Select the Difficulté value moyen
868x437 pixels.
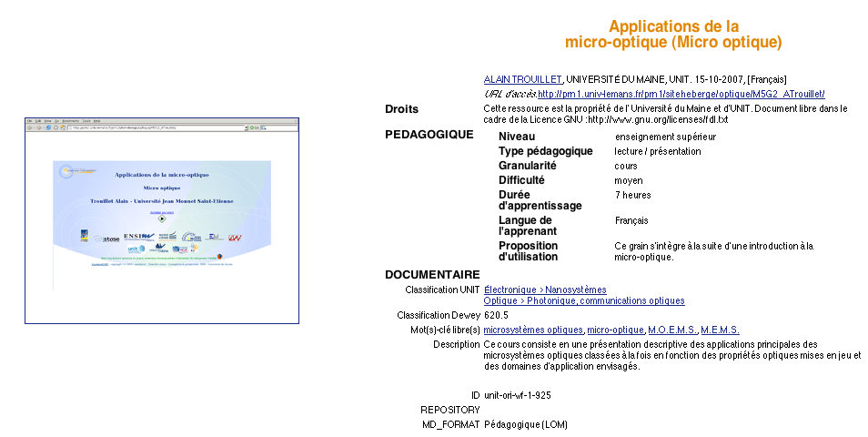[x=629, y=180]
